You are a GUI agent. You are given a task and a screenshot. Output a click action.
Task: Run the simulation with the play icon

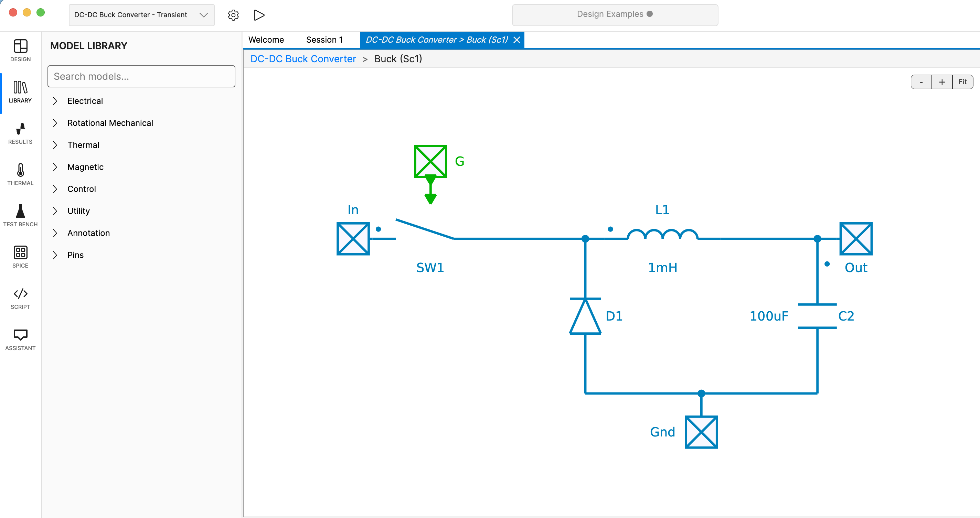pyautogui.click(x=259, y=15)
